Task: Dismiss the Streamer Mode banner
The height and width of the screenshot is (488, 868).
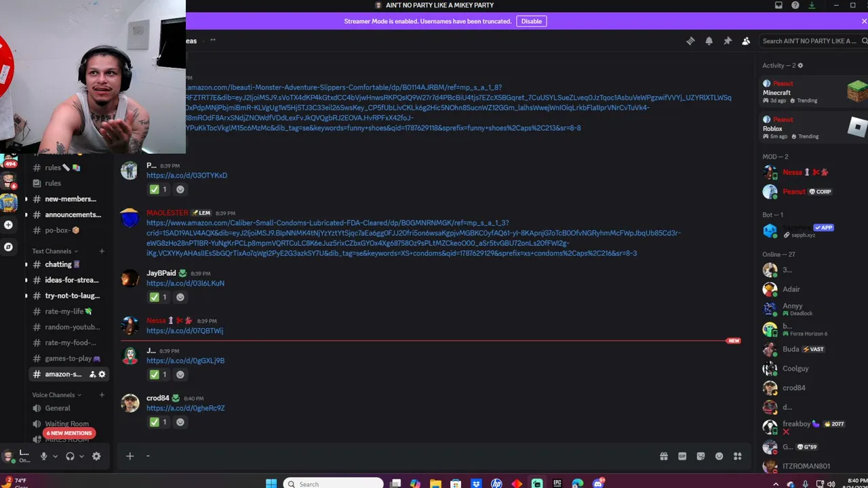Action: [x=864, y=21]
